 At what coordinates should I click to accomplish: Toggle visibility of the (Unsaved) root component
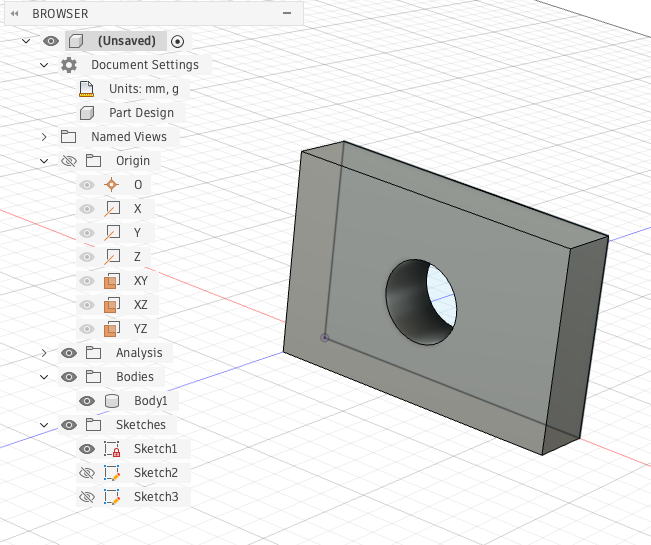tap(51, 41)
